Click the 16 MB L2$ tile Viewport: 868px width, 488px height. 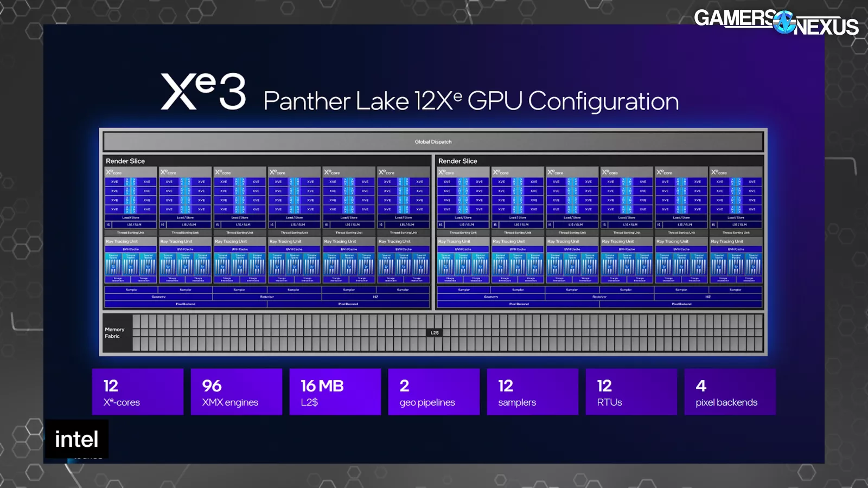335,392
